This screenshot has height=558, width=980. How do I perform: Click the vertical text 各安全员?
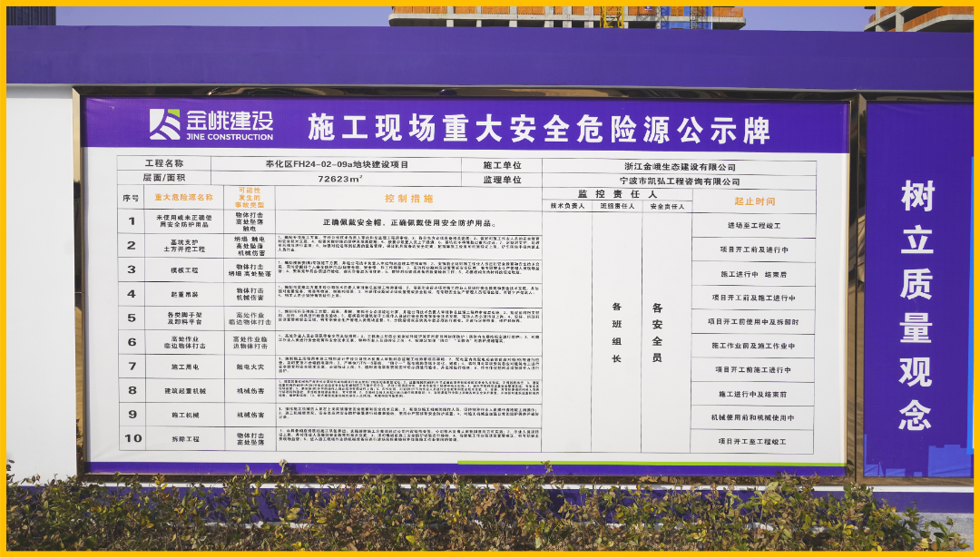(x=657, y=332)
